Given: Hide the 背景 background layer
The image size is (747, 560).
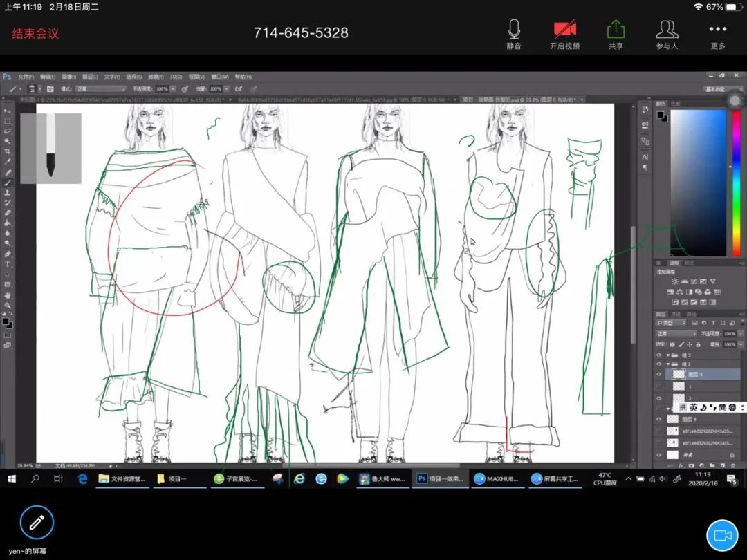Looking at the screenshot, I should tap(659, 455).
